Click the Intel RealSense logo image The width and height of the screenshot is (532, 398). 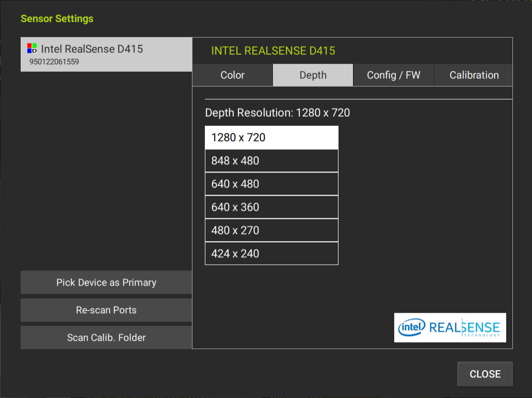[450, 327]
